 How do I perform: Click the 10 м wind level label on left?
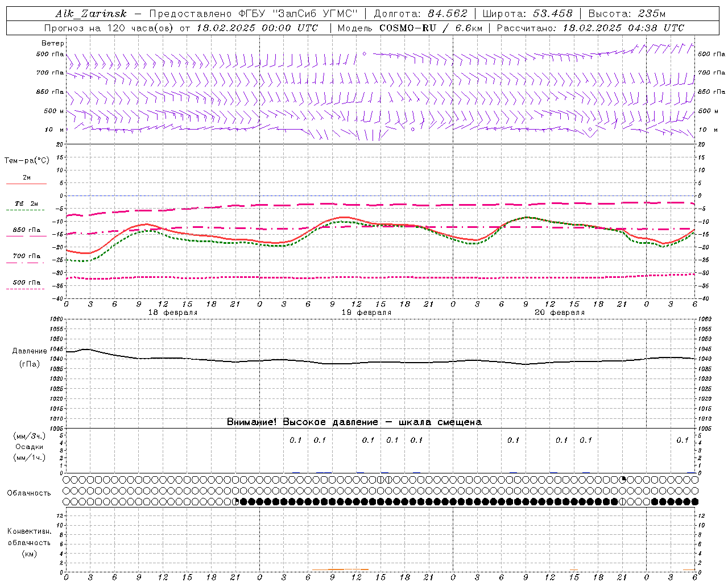[55, 130]
